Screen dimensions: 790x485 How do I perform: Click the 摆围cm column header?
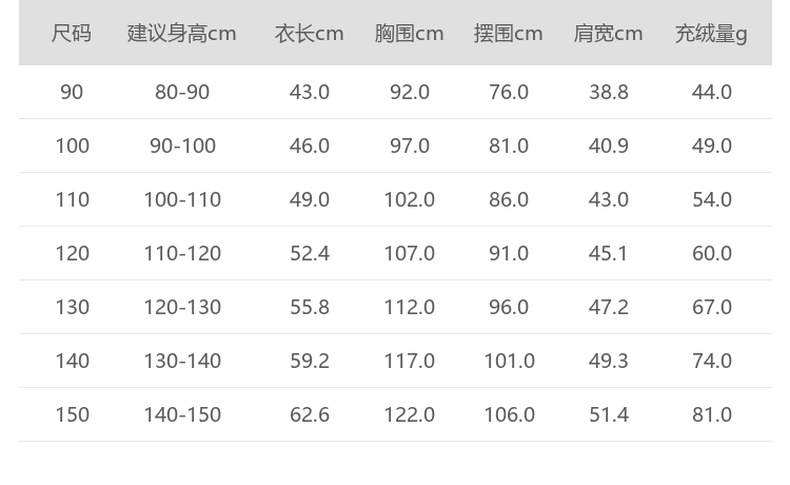coord(508,33)
